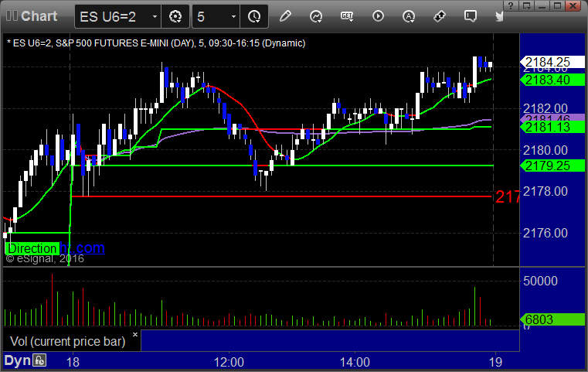
Task: Click the 18 date label on time axis
Action: pos(73,362)
